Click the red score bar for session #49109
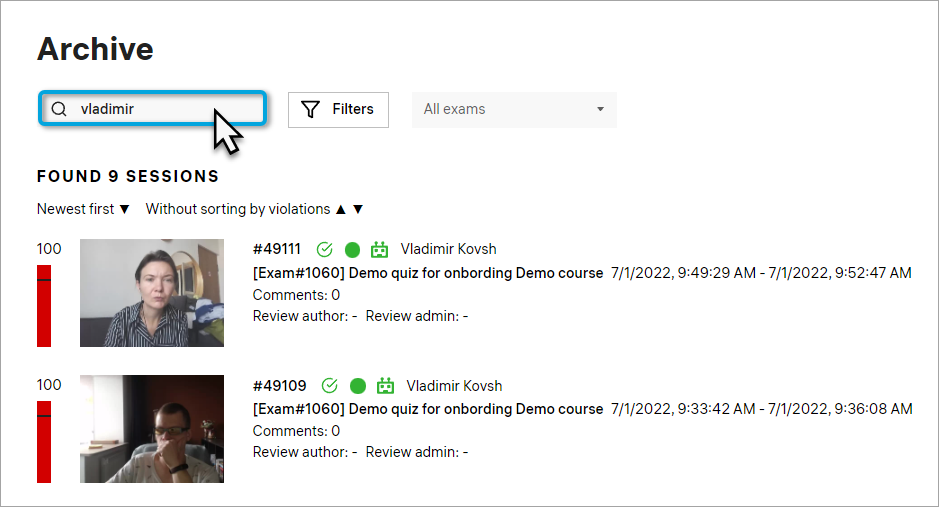Image resolution: width=939 pixels, height=507 pixels. tap(44, 441)
